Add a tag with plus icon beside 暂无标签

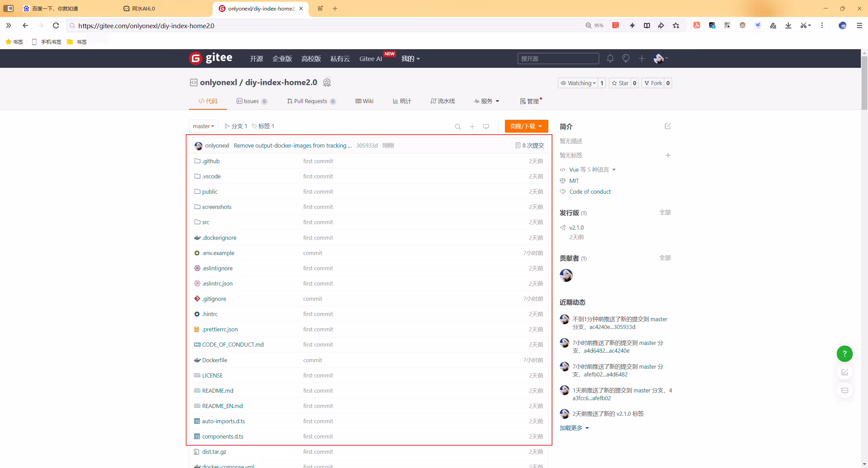[x=668, y=155]
